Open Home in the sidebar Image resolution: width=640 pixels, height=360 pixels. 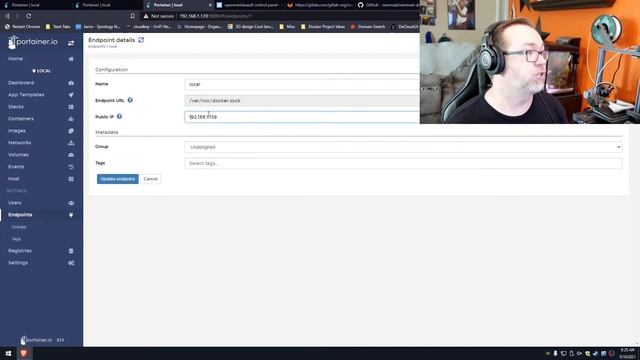pyautogui.click(x=16, y=59)
